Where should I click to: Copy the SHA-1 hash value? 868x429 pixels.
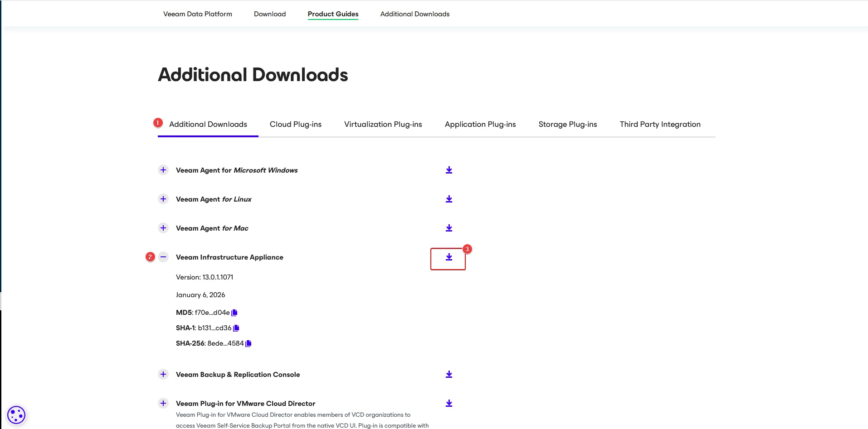[x=236, y=328]
